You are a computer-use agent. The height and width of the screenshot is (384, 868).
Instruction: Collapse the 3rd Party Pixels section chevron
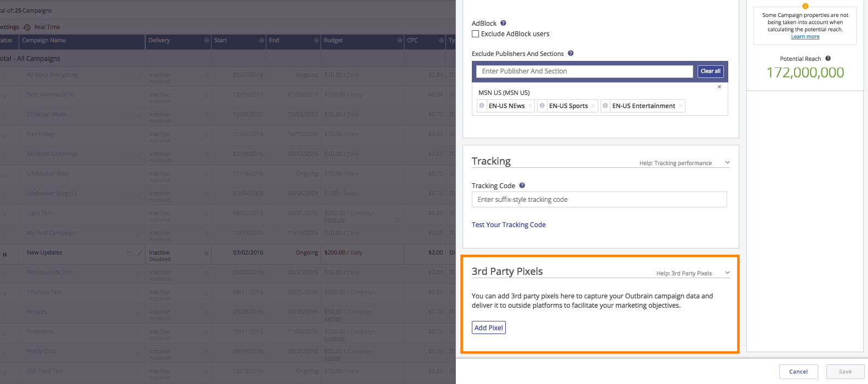727,273
